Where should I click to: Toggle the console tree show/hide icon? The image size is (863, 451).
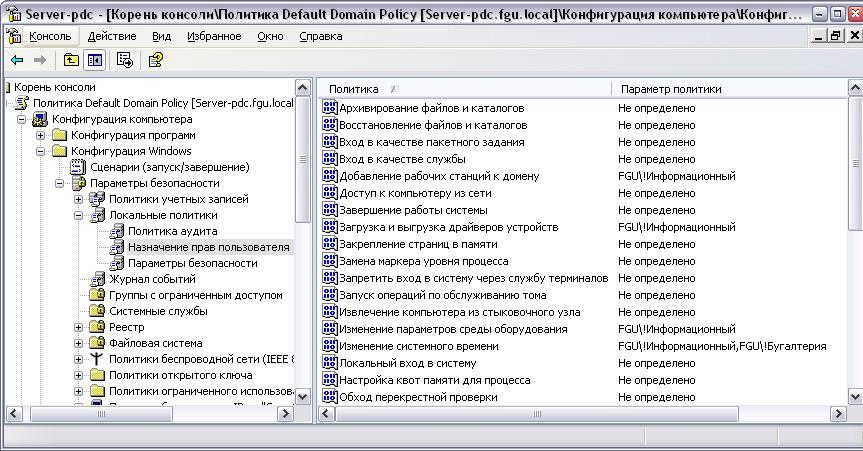(94, 60)
